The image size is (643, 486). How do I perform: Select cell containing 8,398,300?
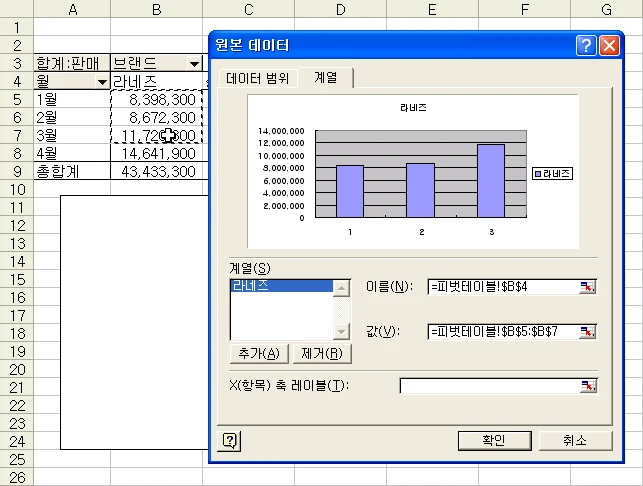(156, 99)
